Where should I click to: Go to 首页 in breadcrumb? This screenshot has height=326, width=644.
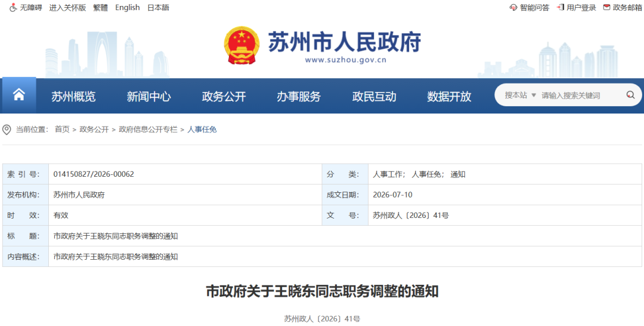63,130
